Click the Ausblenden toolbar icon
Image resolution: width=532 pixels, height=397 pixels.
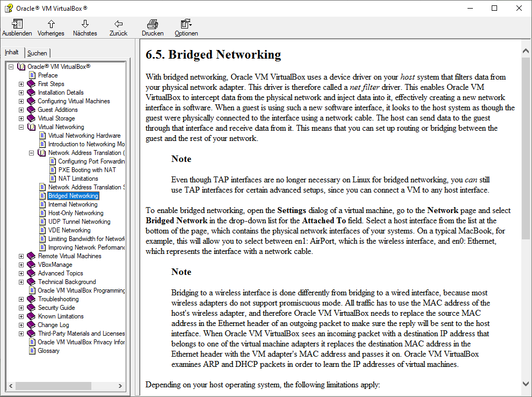click(x=17, y=24)
